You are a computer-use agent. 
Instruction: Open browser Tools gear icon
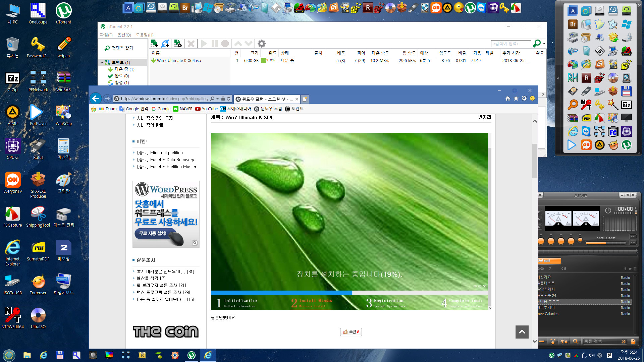[x=524, y=99]
